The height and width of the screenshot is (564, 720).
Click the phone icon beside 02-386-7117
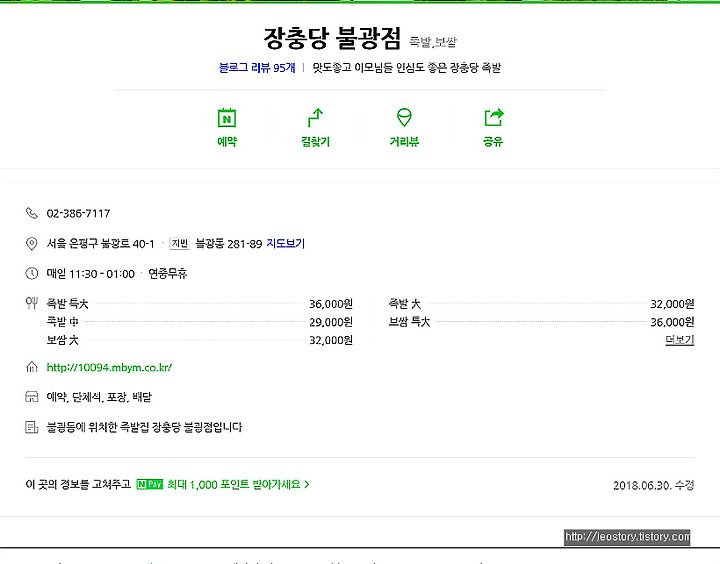tap(31, 213)
